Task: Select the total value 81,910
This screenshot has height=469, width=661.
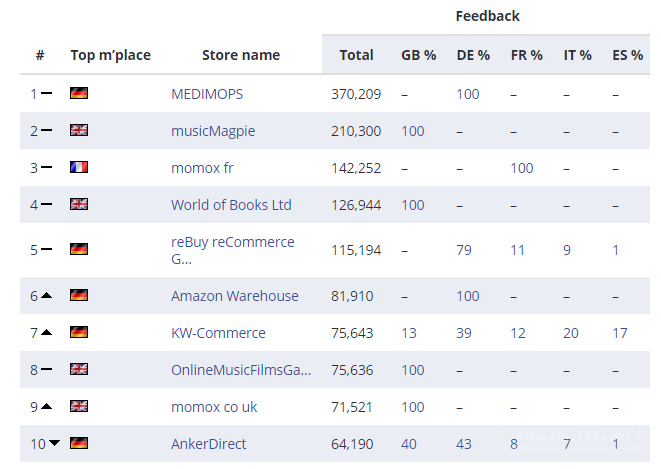Action: pyautogui.click(x=352, y=296)
